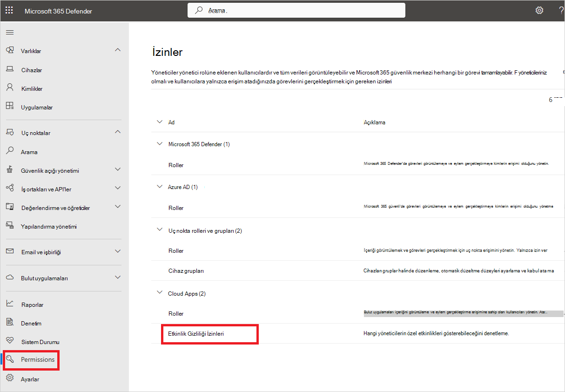Expand İş ortakları ve API'ler chevron
565x392 pixels.
pos(118,189)
